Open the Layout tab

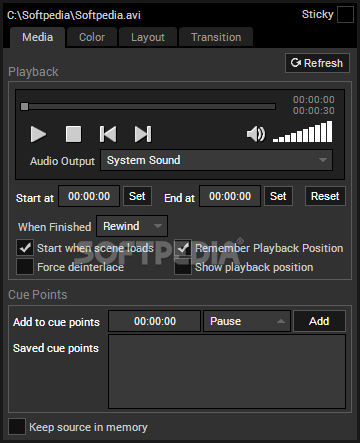148,37
